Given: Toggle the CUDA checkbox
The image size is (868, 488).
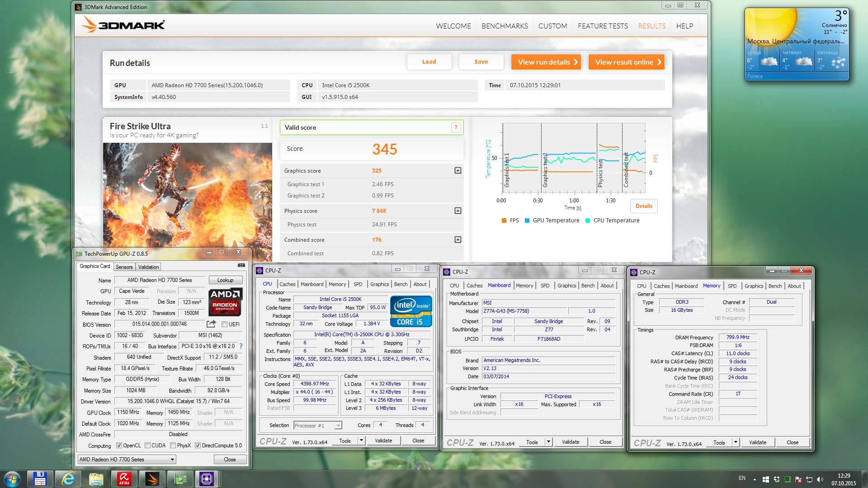Looking at the screenshot, I should 147,446.
